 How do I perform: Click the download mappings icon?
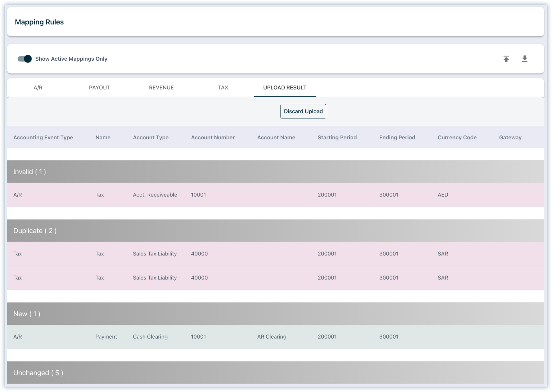tap(524, 59)
